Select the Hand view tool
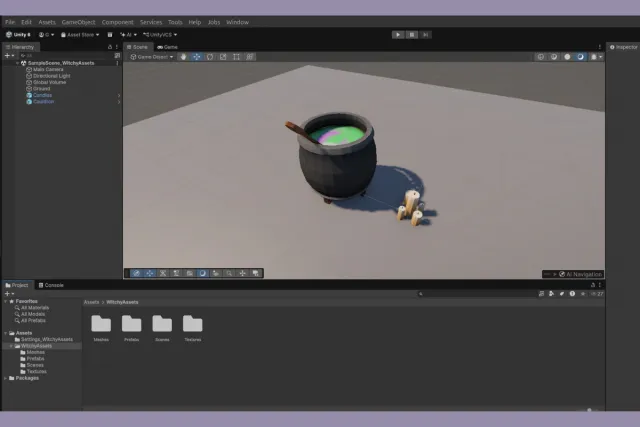The image size is (640, 427). [x=183, y=57]
